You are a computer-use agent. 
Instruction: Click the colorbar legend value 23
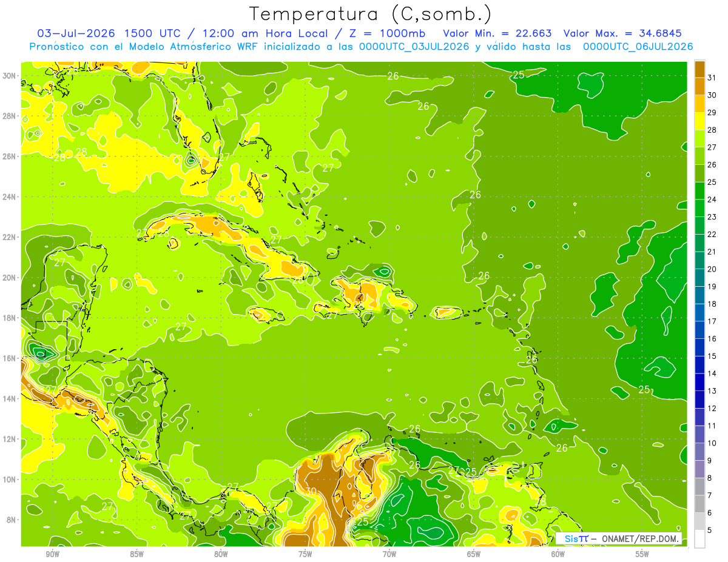tap(712, 217)
